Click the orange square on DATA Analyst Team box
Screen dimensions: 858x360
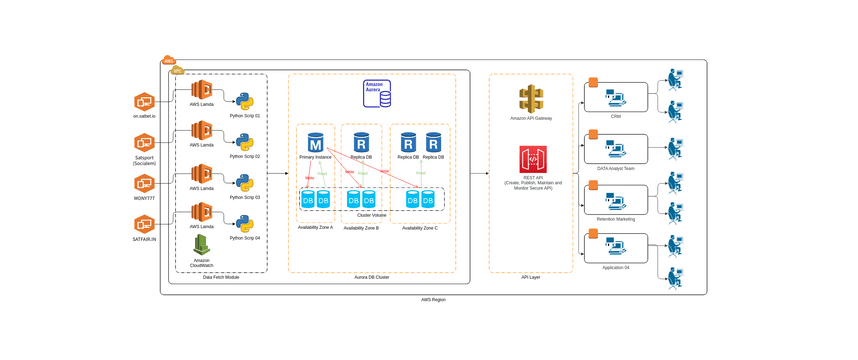592,134
